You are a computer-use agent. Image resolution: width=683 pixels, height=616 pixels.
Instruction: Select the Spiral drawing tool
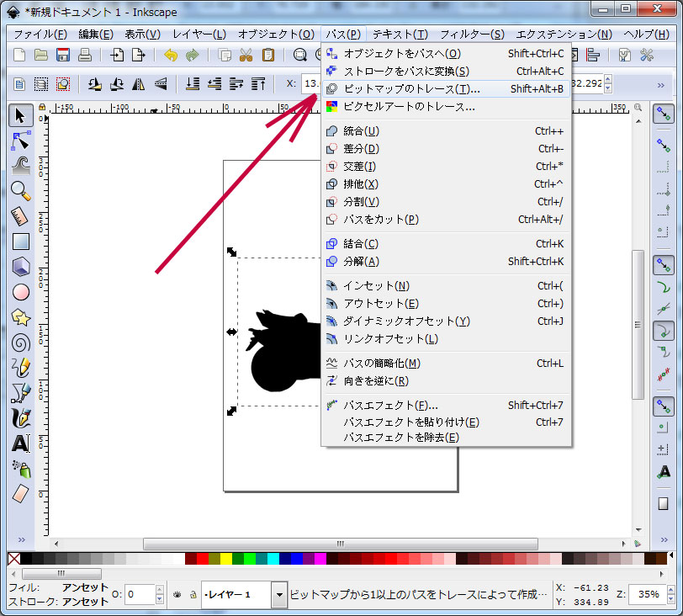point(21,343)
